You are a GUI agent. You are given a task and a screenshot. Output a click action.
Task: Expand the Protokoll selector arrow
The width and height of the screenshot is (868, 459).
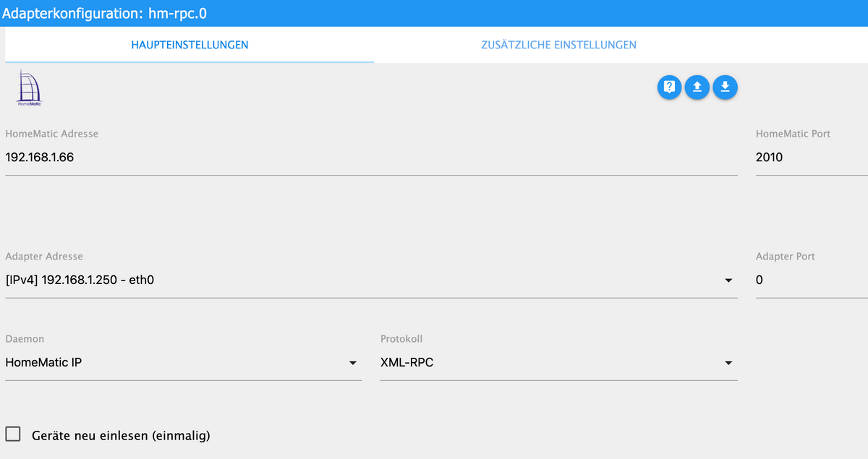click(728, 363)
